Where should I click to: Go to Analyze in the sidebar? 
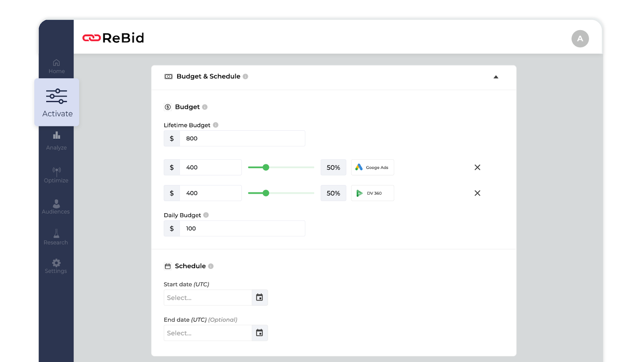(x=56, y=141)
